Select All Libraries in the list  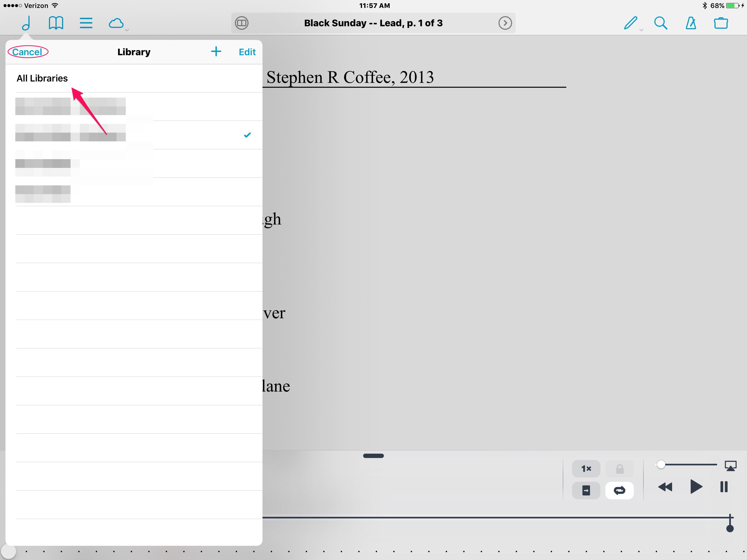(x=42, y=78)
